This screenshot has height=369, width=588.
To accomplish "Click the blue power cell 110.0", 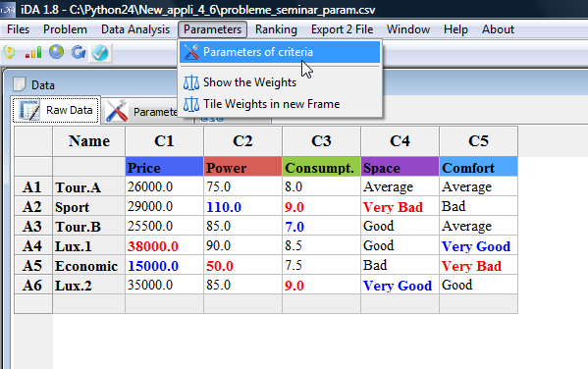I will pos(242,207).
